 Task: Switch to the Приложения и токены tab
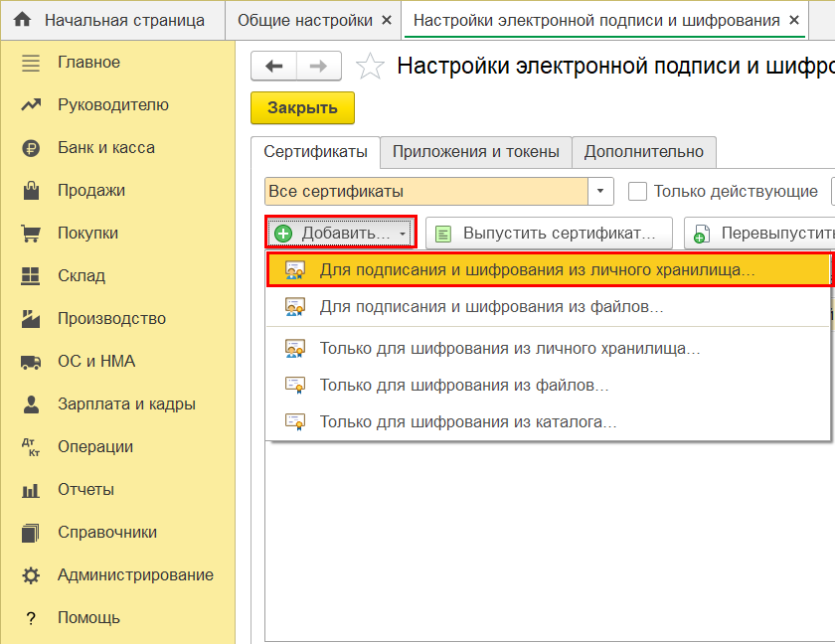[x=476, y=152]
